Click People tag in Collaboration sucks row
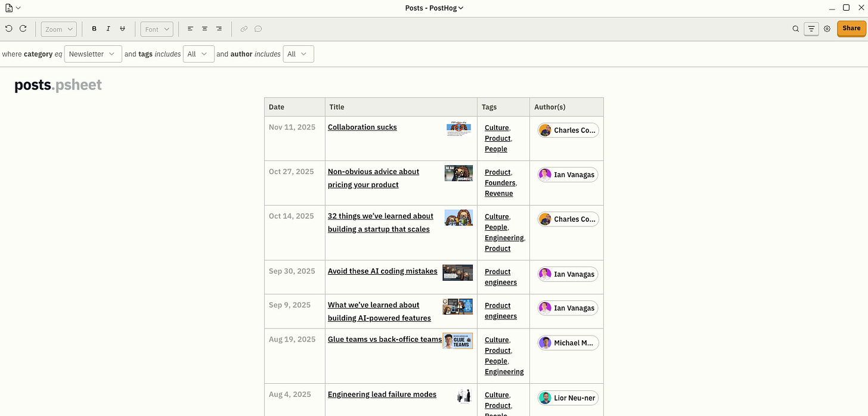868x416 pixels. tap(496, 149)
